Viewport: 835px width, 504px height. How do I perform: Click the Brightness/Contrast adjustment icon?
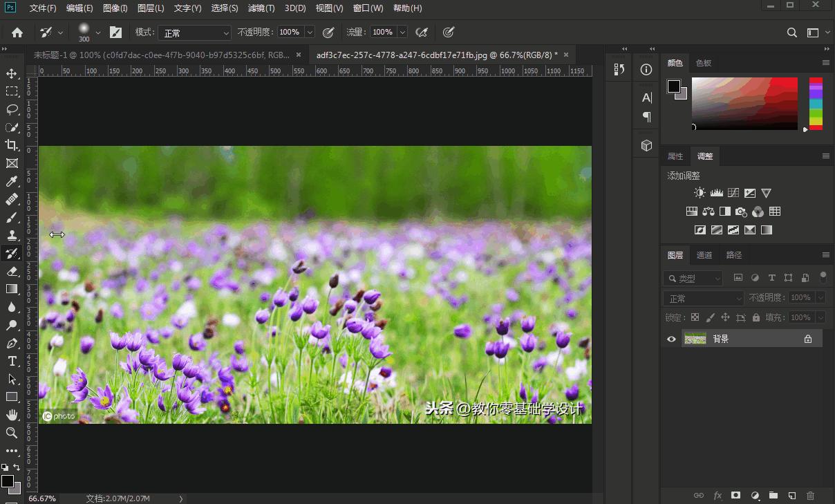click(x=700, y=193)
